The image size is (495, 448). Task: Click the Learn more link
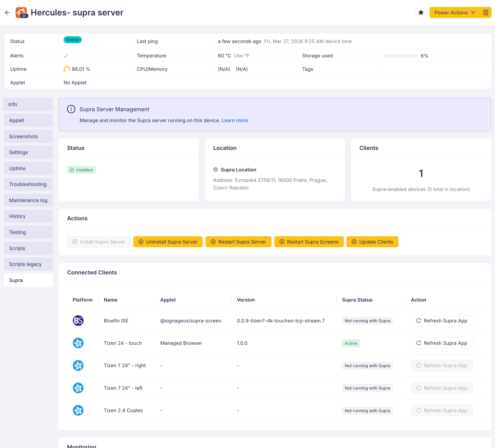235,120
